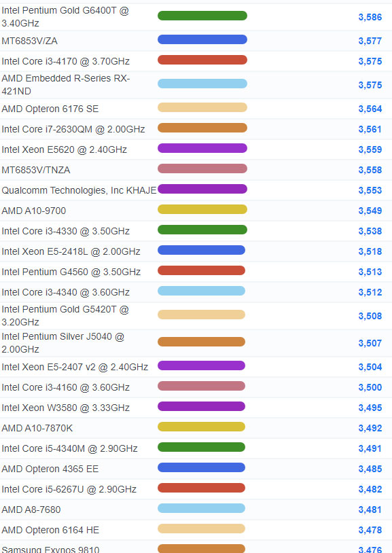Click score 3,500
This screenshot has height=553, width=392.
pos(370,388)
